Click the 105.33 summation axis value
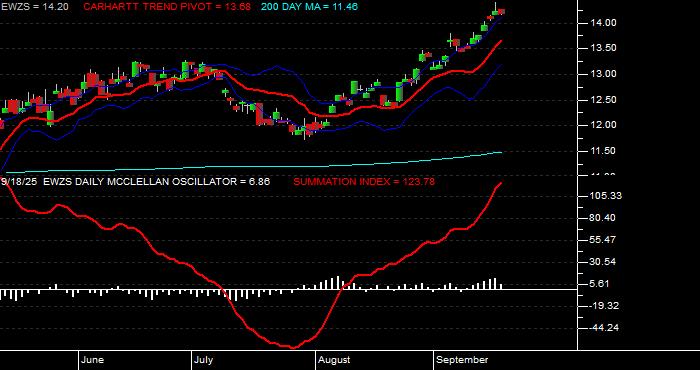 click(x=606, y=196)
